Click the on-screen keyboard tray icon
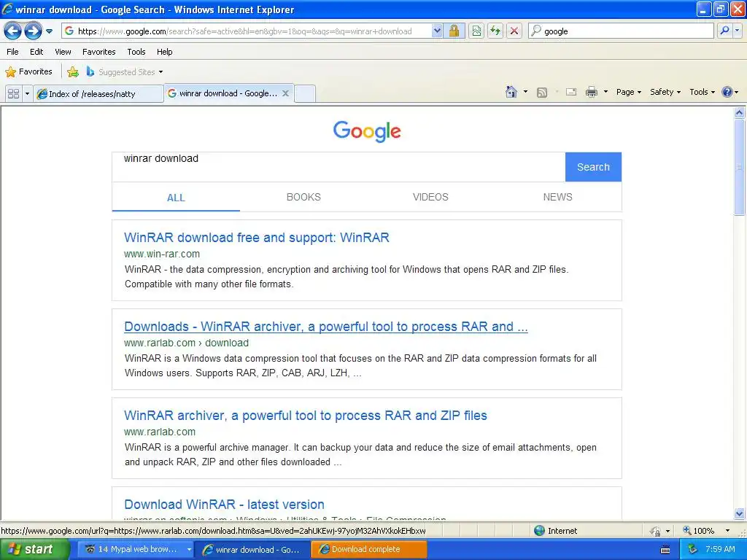This screenshot has width=747, height=560. [x=665, y=550]
